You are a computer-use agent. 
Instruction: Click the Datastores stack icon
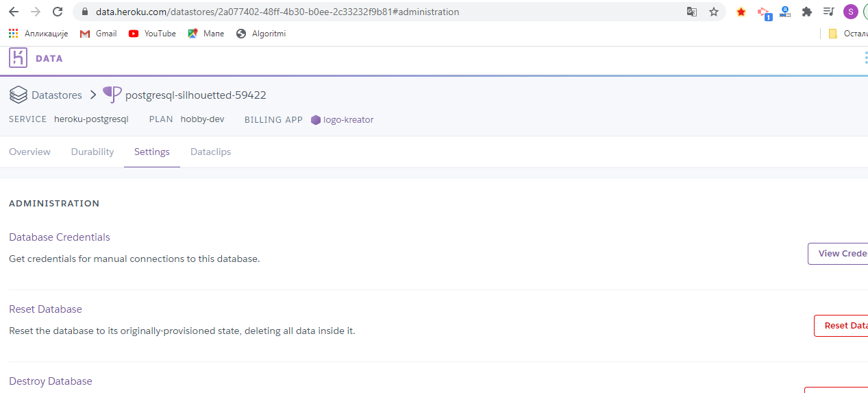[x=18, y=95]
